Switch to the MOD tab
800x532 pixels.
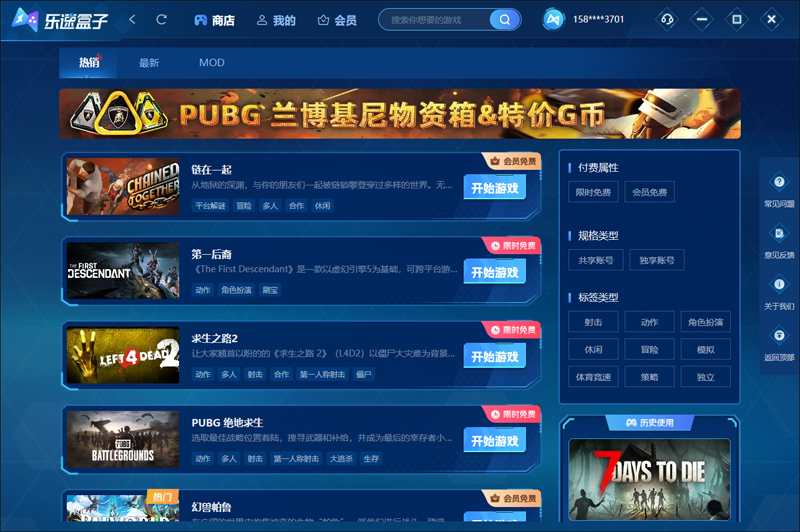tap(211, 63)
